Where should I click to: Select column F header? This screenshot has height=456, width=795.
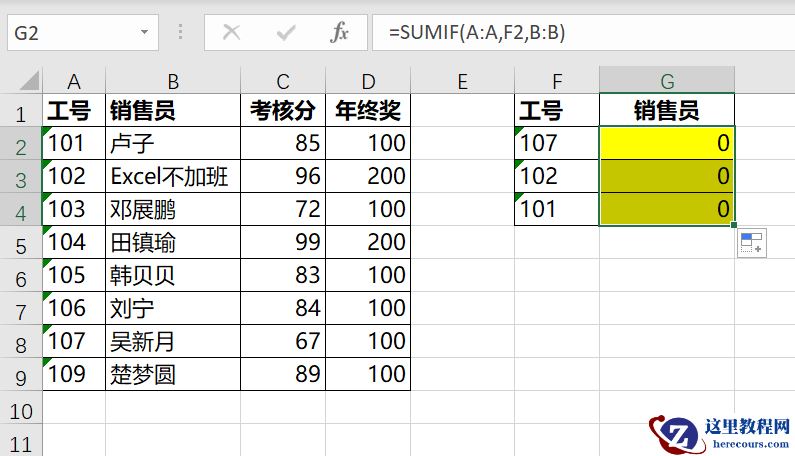click(557, 81)
